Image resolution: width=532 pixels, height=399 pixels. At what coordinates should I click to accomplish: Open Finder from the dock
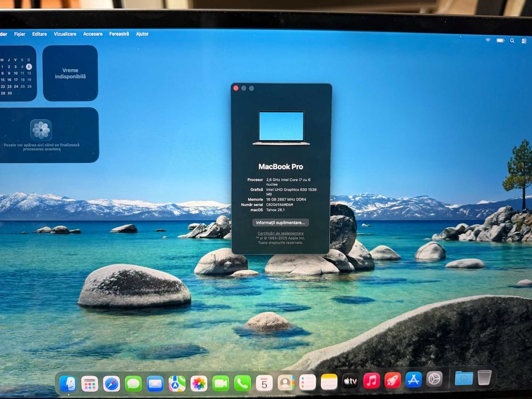coord(68,384)
